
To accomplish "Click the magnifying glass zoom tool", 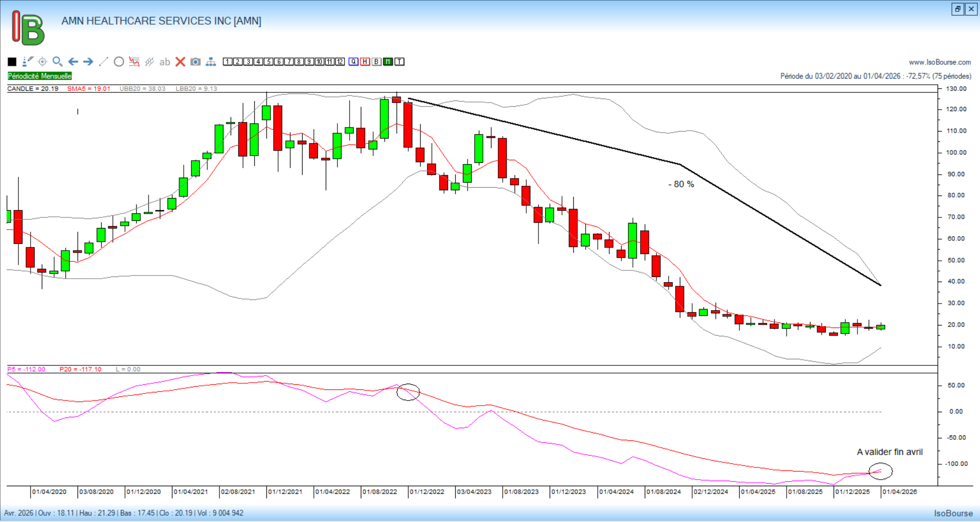I will [58, 62].
